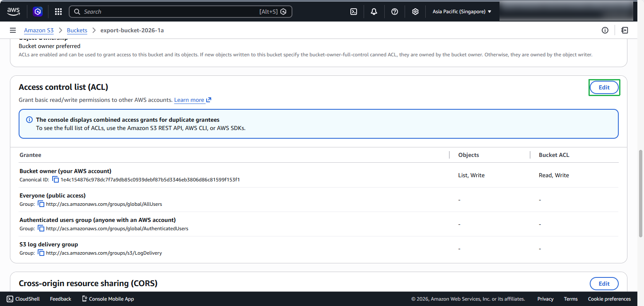This screenshot has height=306, width=644.
Task: Copy the LogDelivery group URL
Action: tap(41, 253)
